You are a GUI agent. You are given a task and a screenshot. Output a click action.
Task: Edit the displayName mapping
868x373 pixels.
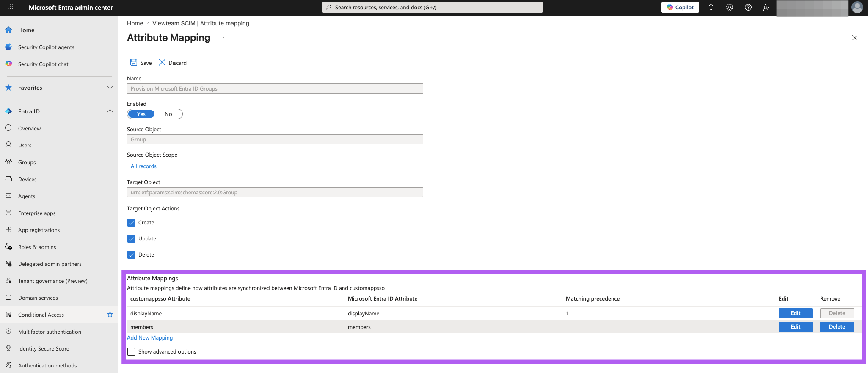pos(795,313)
